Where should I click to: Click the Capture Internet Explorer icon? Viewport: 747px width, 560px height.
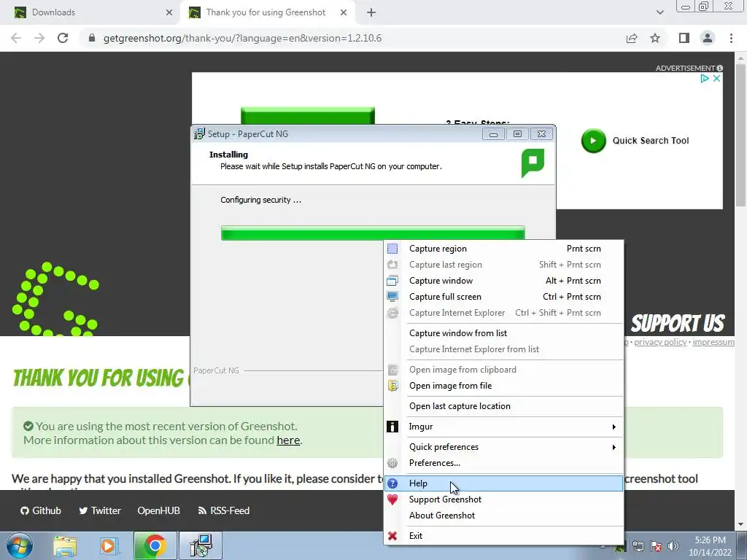392,313
